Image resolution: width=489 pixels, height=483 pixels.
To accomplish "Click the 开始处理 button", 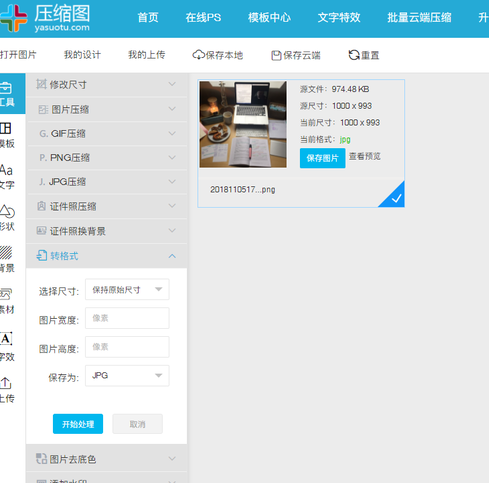I will [x=78, y=424].
